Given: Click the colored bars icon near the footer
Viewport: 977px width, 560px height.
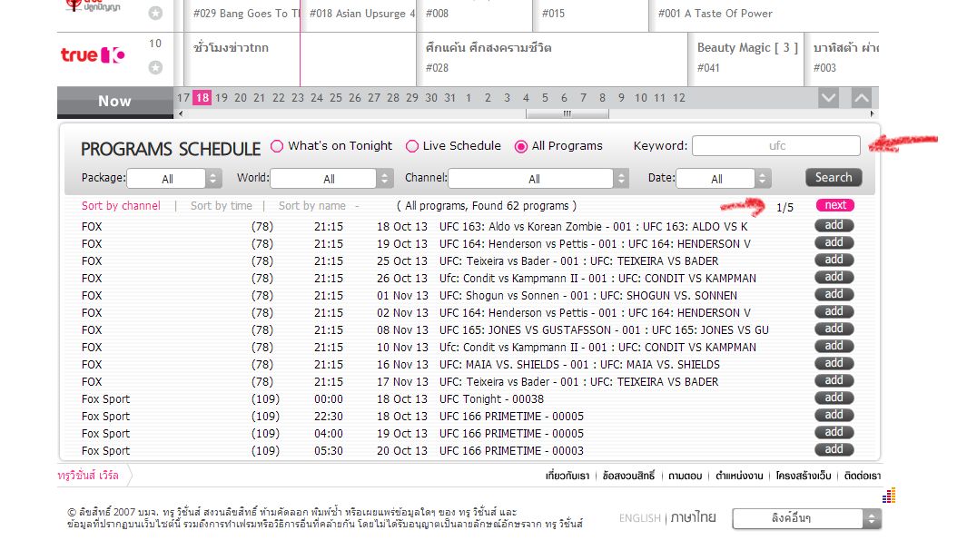Looking at the screenshot, I should click(x=889, y=496).
